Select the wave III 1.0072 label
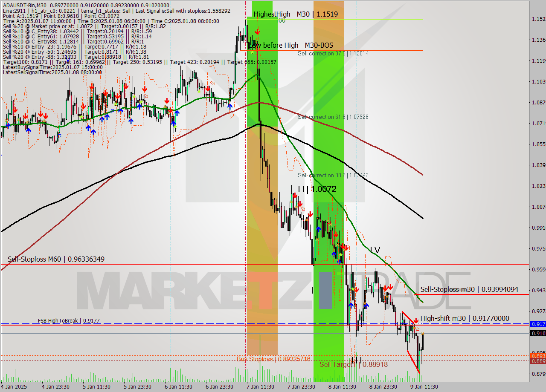Image resolution: width=546 pixels, height=392 pixels. tap(317, 189)
